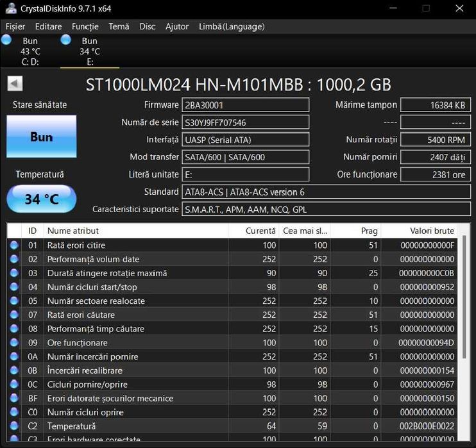Screen dimensions: 476x448
Task: Sort by the Nume atribut column header
Action: point(136,231)
